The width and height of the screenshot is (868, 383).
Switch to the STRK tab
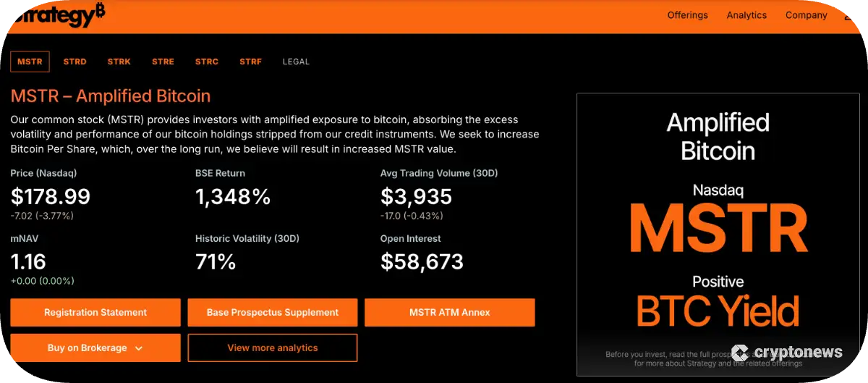pyautogui.click(x=119, y=62)
